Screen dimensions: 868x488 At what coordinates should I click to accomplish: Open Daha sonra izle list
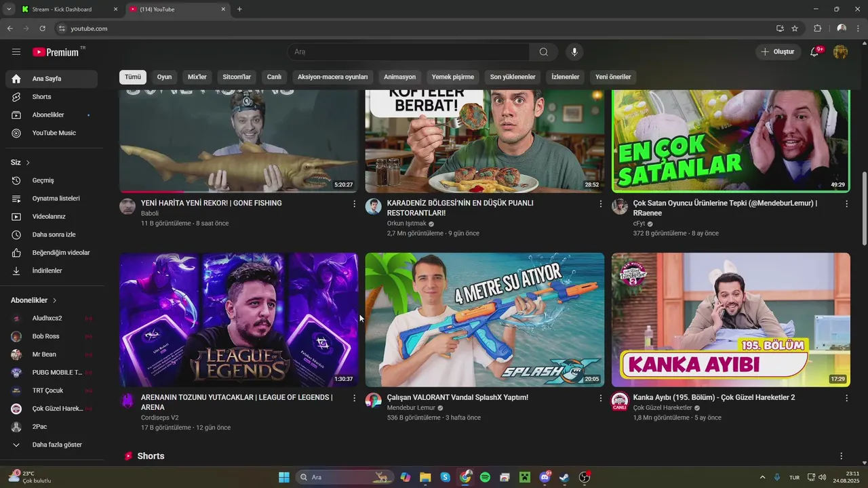[x=52, y=235]
